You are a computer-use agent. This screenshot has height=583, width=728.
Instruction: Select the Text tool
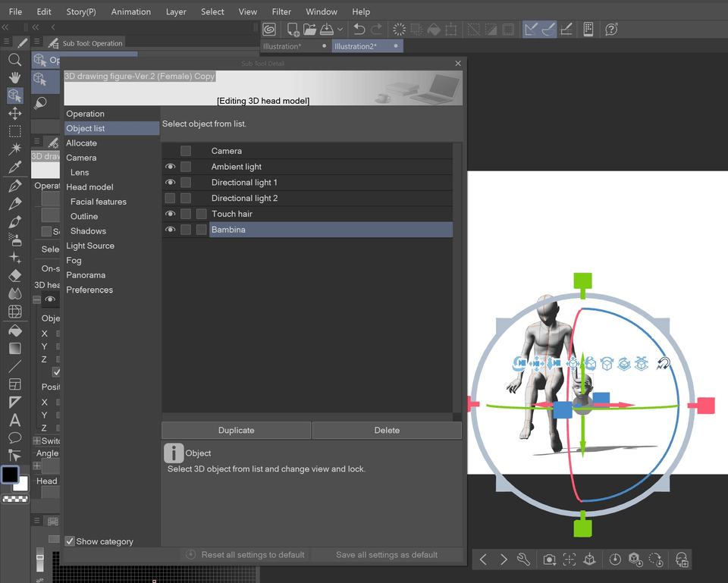pos(14,420)
